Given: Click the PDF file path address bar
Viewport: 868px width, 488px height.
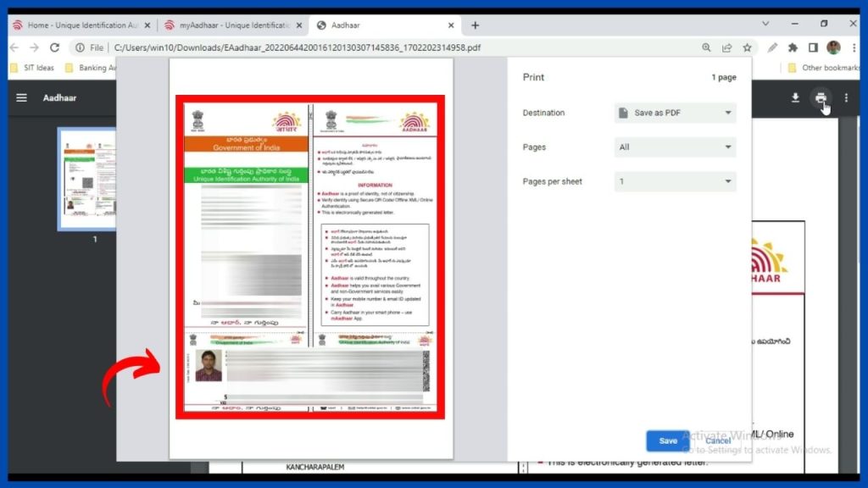Looking at the screenshot, I should [x=254, y=47].
